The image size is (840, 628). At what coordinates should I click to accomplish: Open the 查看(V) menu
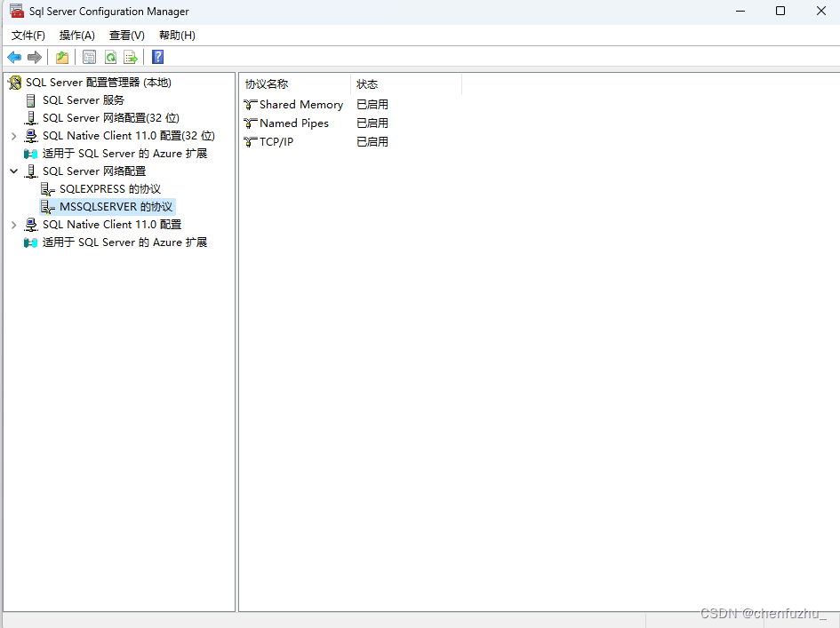pos(127,36)
